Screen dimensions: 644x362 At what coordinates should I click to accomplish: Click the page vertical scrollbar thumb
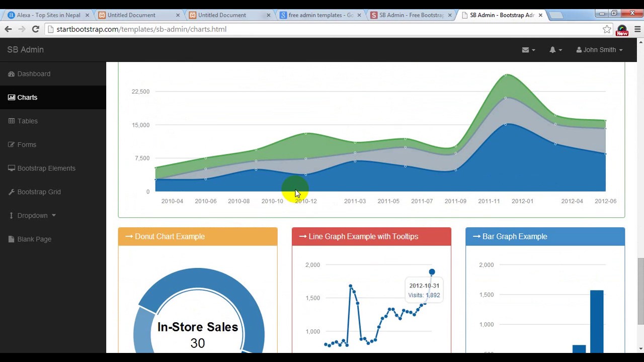[640, 292]
